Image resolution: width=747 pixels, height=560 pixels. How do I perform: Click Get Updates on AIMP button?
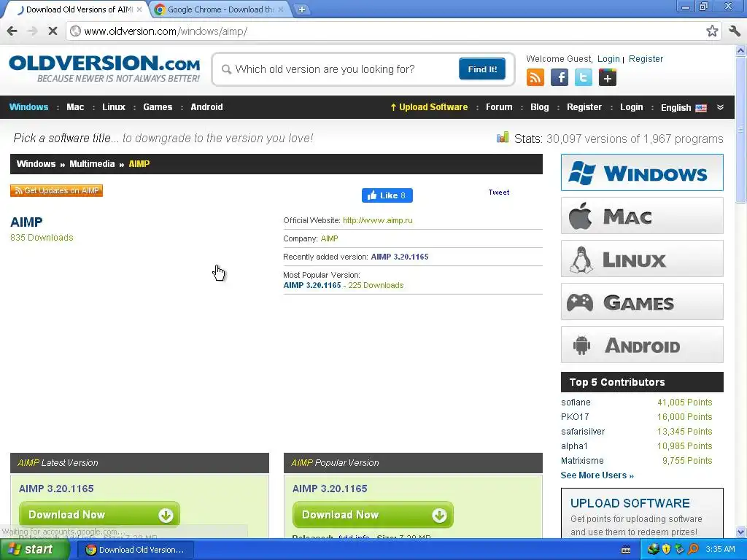(56, 190)
